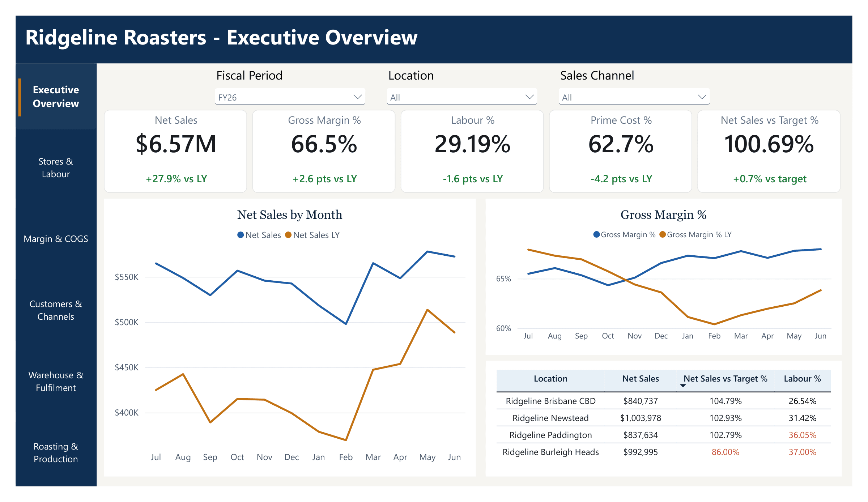The width and height of the screenshot is (868, 502).
Task: Click Feb label on Net Sales by Month axis
Action: [346, 457]
